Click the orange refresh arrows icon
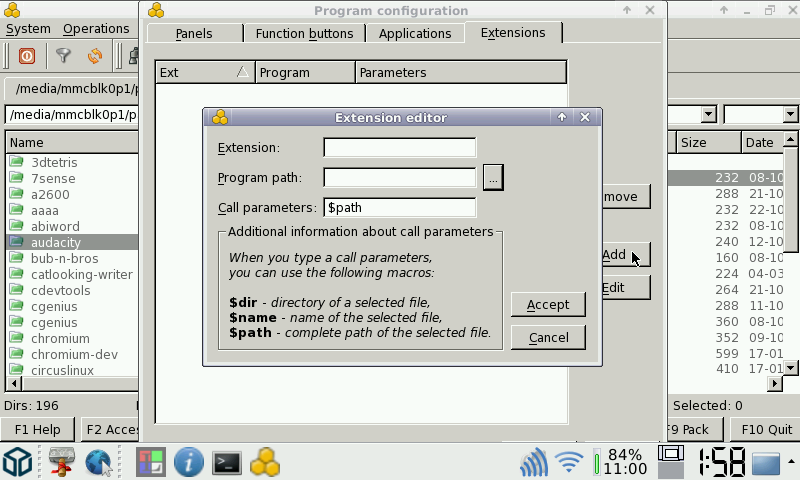Screen dimensions: 800x480 95,56
